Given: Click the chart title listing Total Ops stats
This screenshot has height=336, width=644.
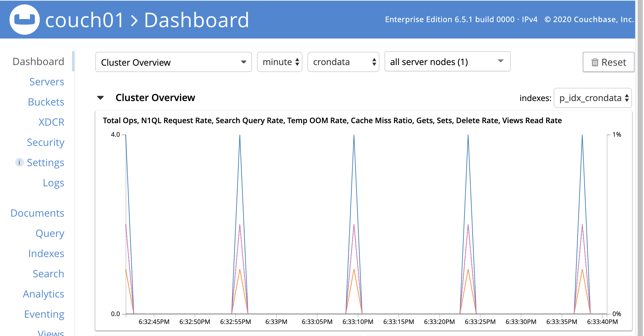Looking at the screenshot, I should 332,120.
